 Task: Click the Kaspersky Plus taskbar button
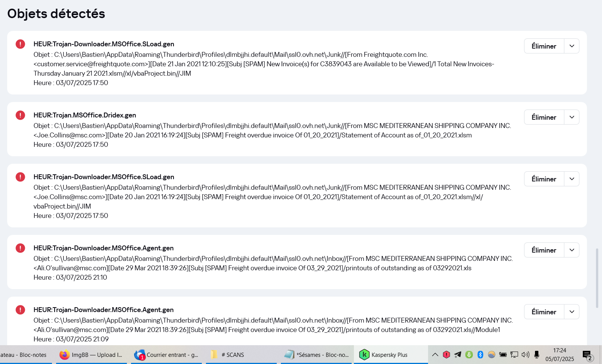coord(391,355)
